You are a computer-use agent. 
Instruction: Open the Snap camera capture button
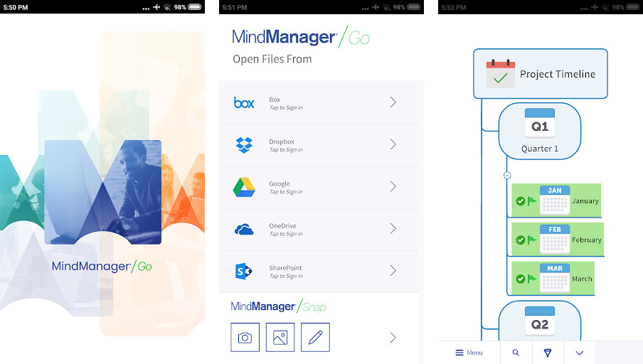[x=245, y=338]
